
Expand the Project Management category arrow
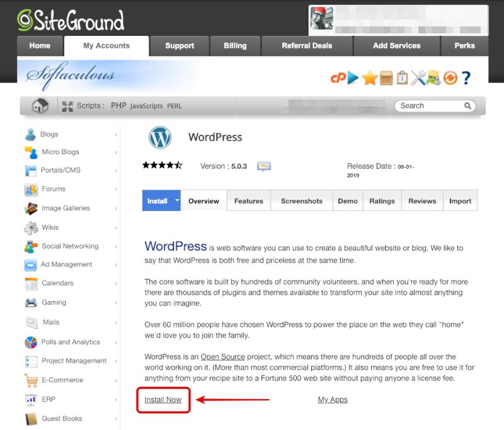[x=116, y=361]
